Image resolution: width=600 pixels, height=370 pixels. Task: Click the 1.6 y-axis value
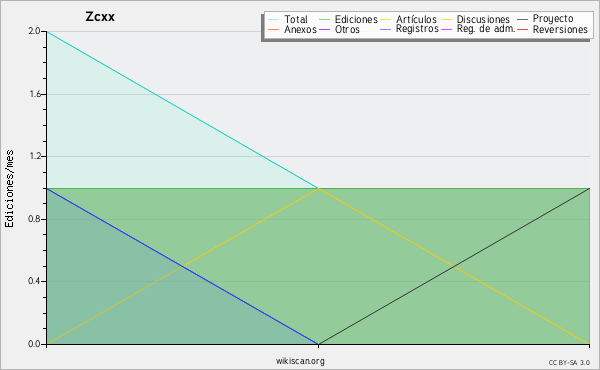coord(35,94)
